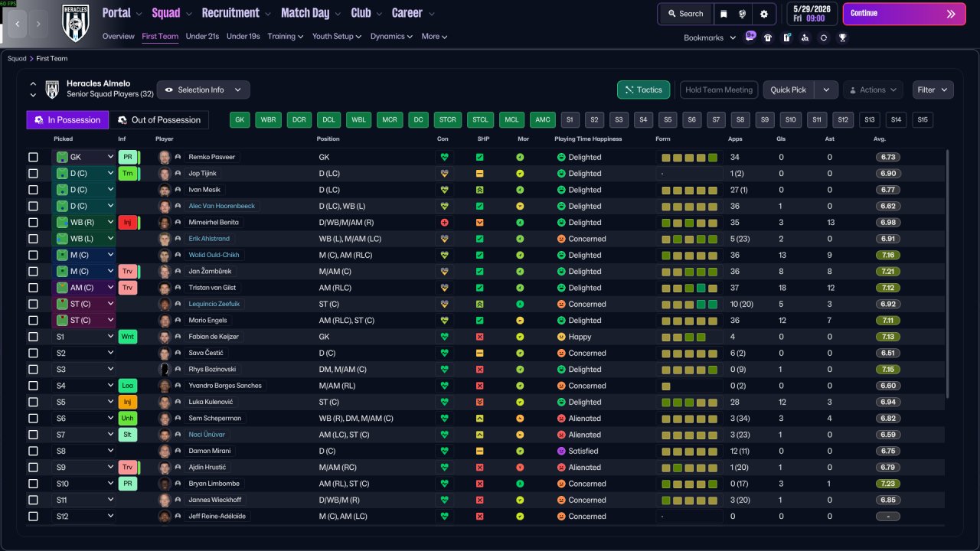Click the Heracles club crest logo
The height and width of the screenshot is (551, 980).
click(x=76, y=24)
